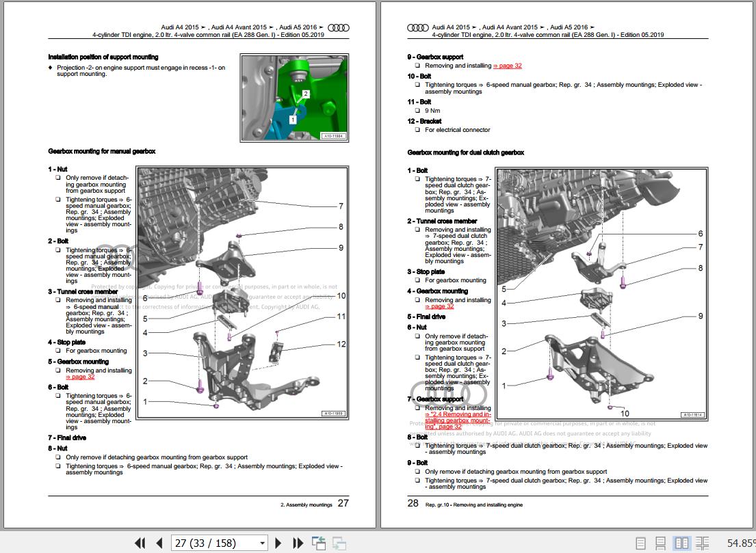Viewport: 756px width, 553px height.
Task: Follow the '2.4 Removing and installing gearbox mounting' link
Action: point(458,420)
